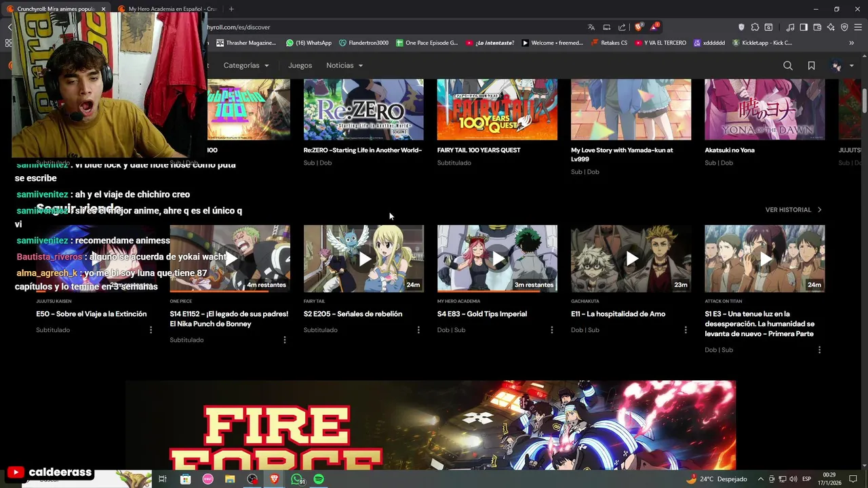Open osu! from the taskbar
Screen dimensions: 868x488
point(208,479)
